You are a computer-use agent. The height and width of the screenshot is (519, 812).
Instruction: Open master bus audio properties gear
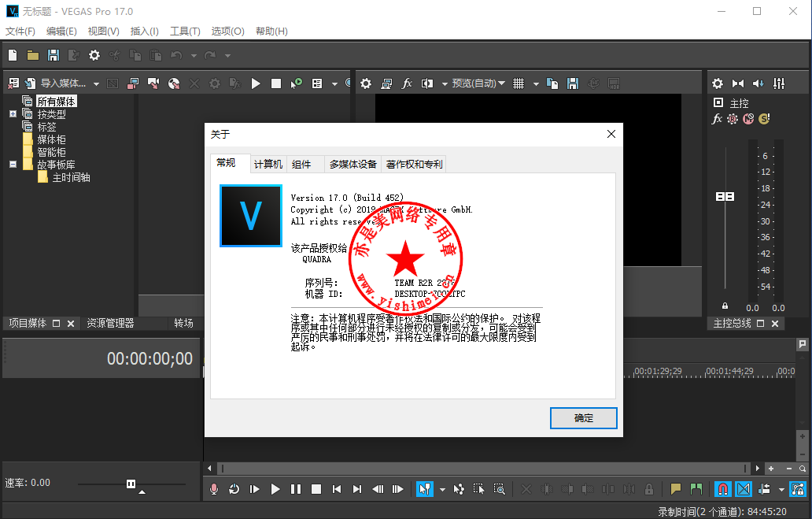(718, 83)
